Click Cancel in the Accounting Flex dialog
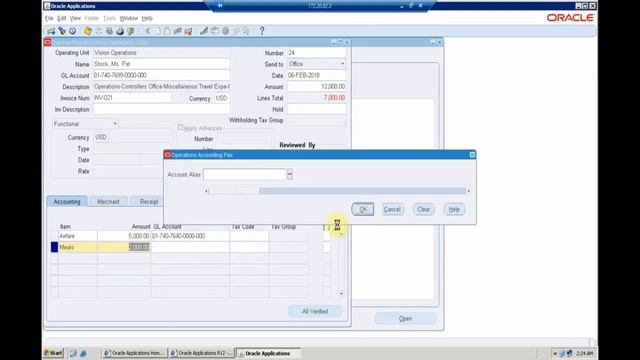The height and width of the screenshot is (360, 640). pyautogui.click(x=393, y=209)
